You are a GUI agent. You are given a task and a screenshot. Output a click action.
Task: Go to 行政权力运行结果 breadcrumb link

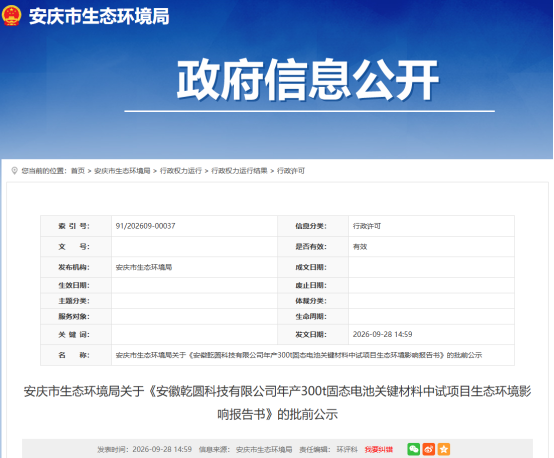pyautogui.click(x=239, y=171)
